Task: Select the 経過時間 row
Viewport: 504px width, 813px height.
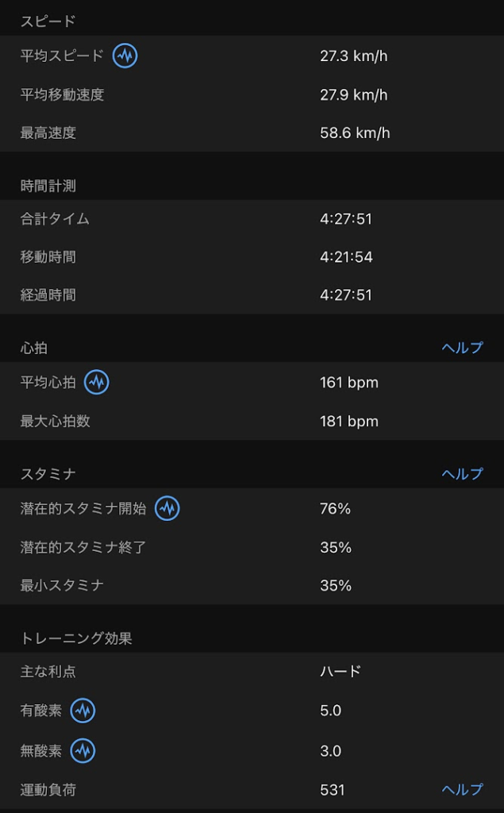Action: 252,295
